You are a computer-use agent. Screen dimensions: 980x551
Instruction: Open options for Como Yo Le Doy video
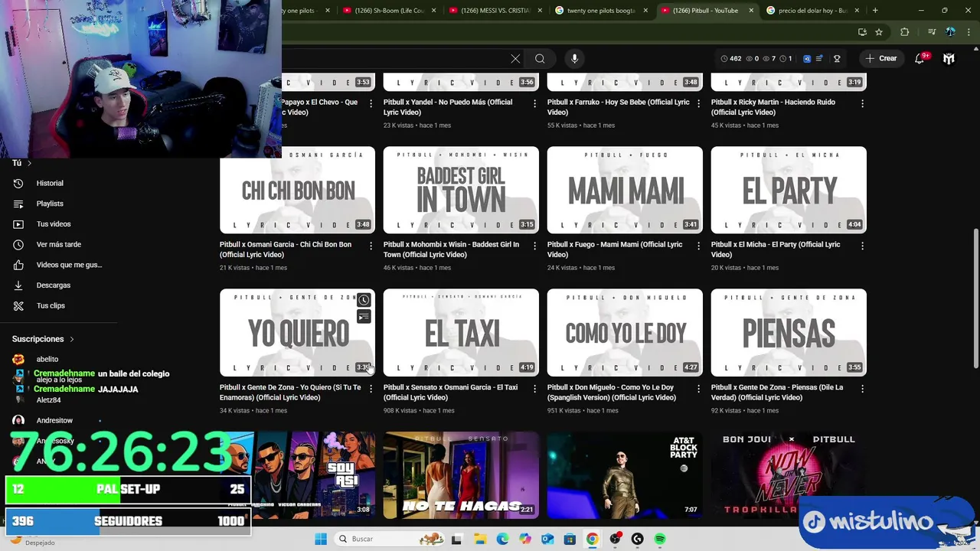(698, 389)
